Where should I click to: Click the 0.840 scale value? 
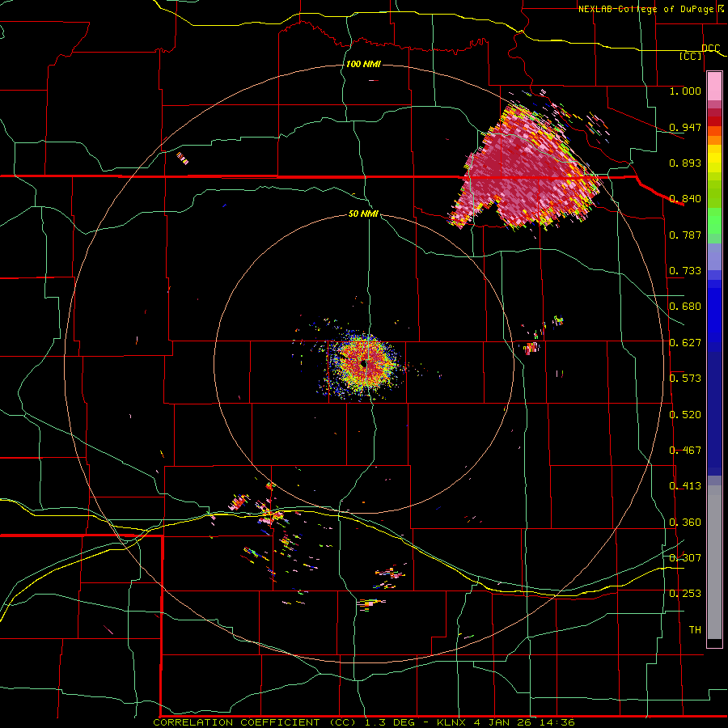pyautogui.click(x=685, y=199)
